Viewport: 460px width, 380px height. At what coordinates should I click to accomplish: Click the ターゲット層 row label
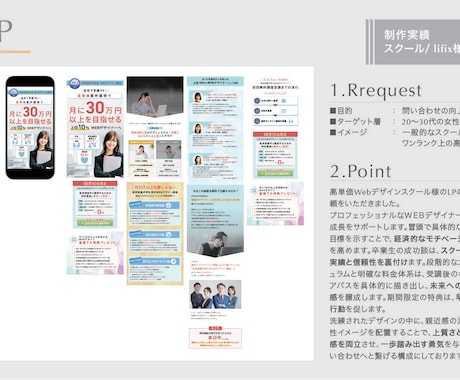(x=355, y=122)
